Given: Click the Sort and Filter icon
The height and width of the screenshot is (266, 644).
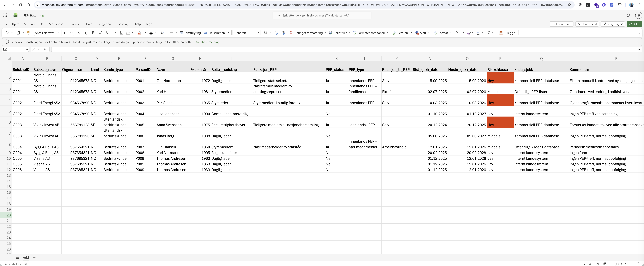Looking at the screenshot, I should 479,33.
